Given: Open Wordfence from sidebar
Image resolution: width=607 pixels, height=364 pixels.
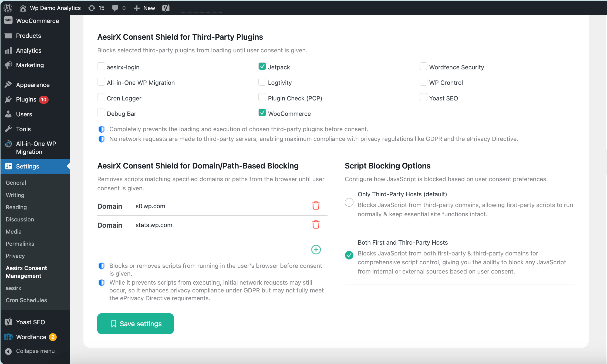Looking at the screenshot, I should point(31,337).
